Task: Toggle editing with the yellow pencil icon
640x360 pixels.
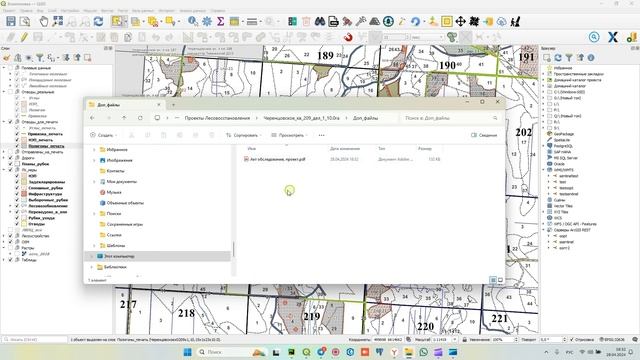Action: click(x=24, y=37)
